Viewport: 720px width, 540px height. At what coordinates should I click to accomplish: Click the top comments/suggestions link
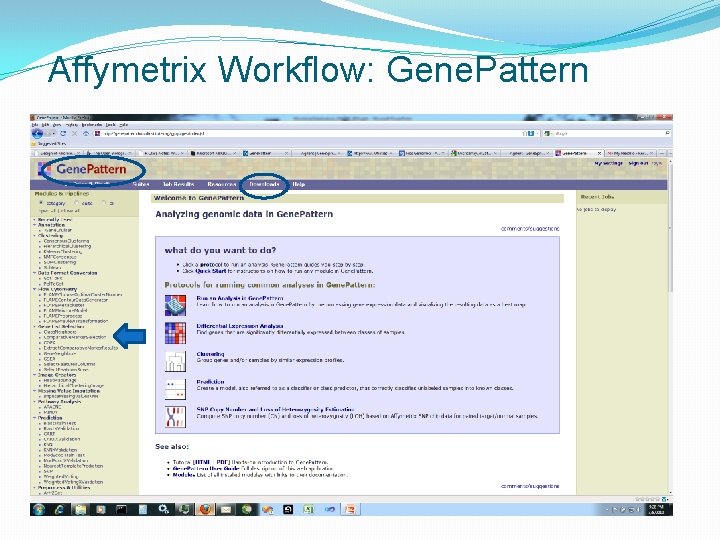point(530,228)
